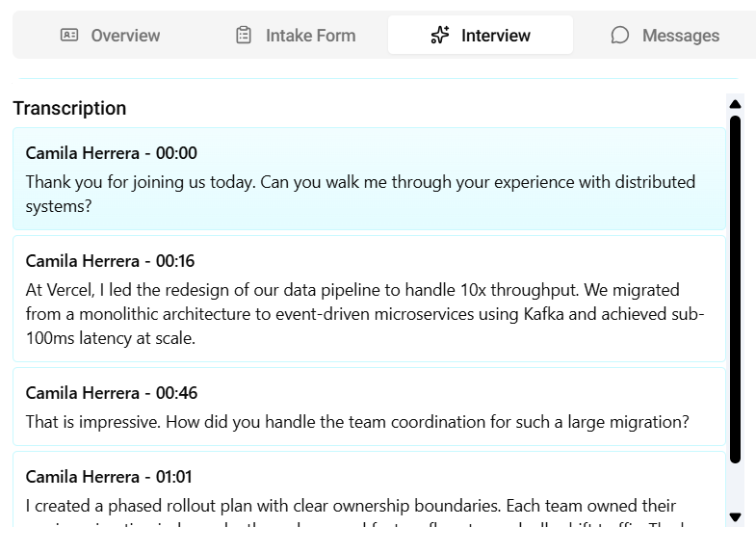Click the Messages speech bubble icon
756x553 pixels.
click(x=620, y=36)
